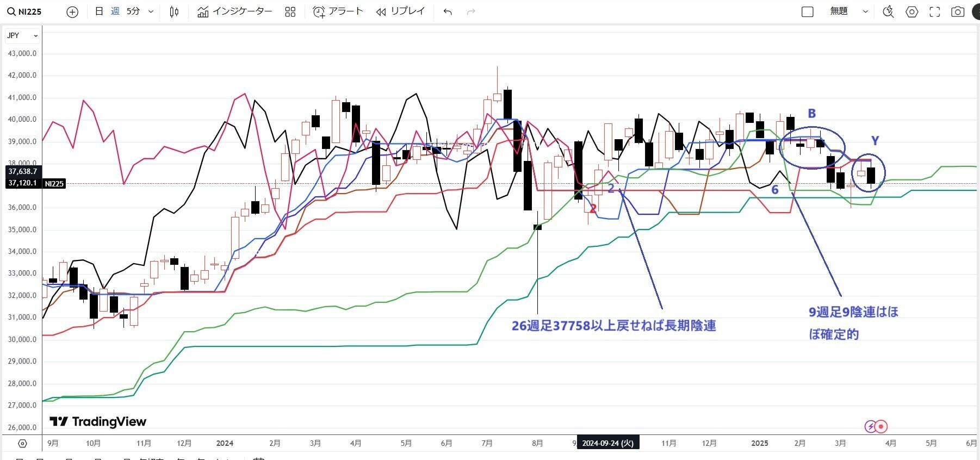
Task: Open the JPY currency dropdown
Action: coord(22,35)
